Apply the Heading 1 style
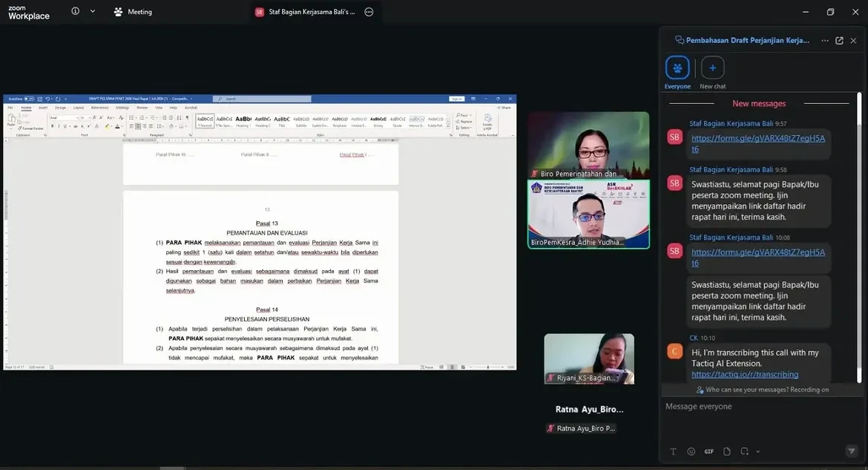The height and width of the screenshot is (470, 868). 243,121
